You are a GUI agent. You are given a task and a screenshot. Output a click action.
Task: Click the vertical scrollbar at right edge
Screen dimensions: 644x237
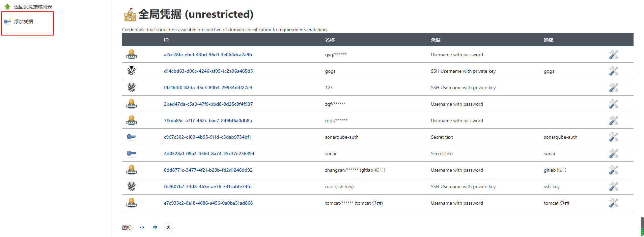click(x=642, y=226)
